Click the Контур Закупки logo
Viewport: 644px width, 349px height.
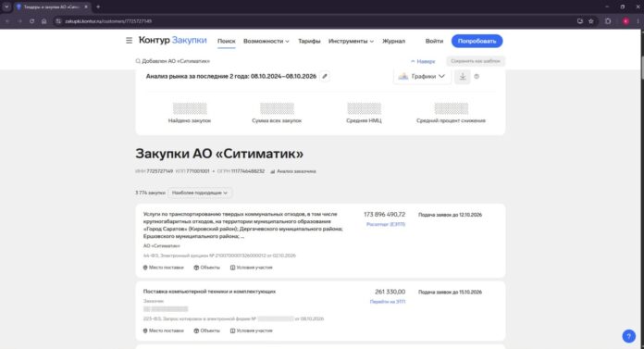click(x=172, y=40)
